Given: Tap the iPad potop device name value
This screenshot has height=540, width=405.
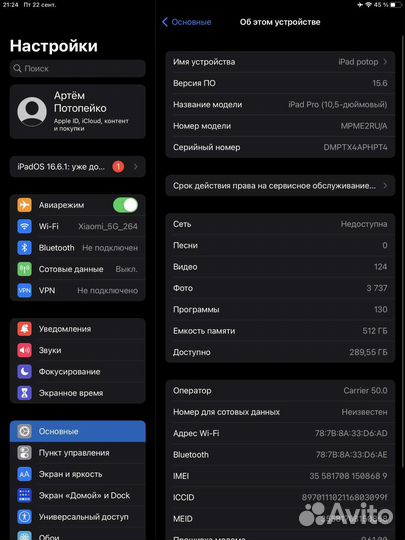Looking at the screenshot, I should [x=358, y=62].
